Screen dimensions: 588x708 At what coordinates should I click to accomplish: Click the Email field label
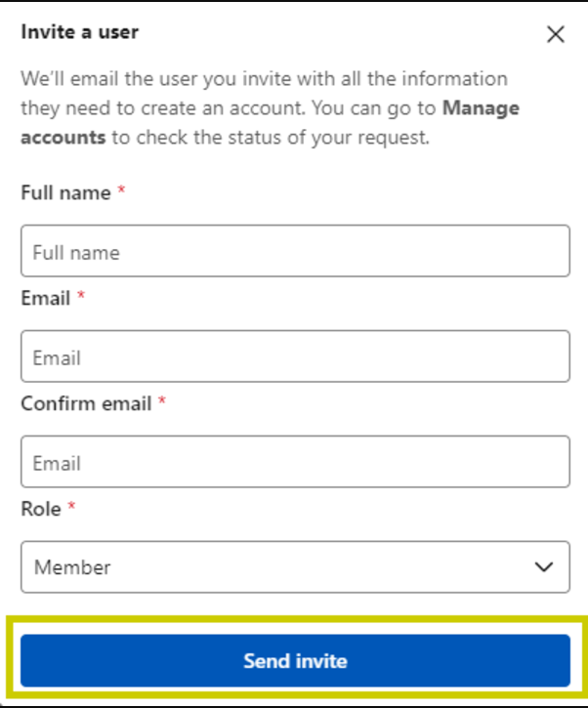click(45, 298)
